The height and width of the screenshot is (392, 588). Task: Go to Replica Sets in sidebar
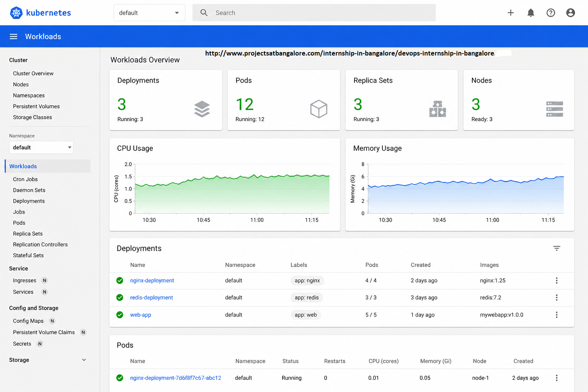[x=28, y=234]
